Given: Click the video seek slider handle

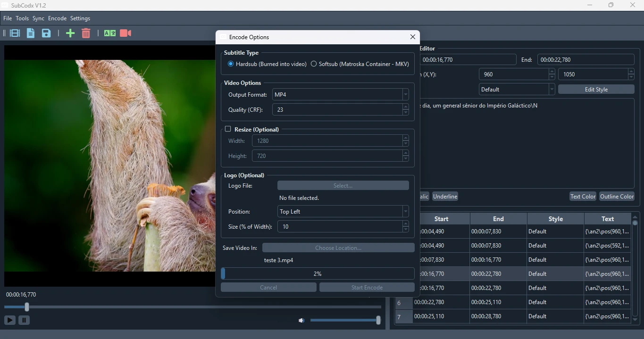Looking at the screenshot, I should pos(27,307).
